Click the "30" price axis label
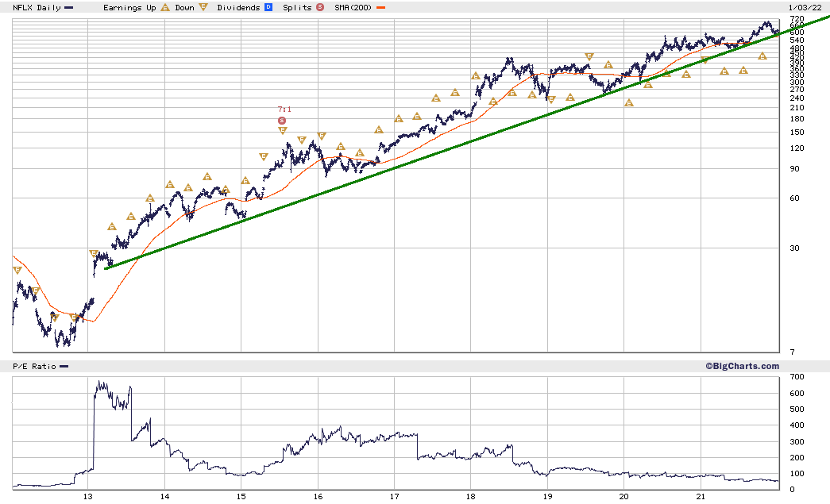The width and height of the screenshot is (830, 504). [794, 248]
